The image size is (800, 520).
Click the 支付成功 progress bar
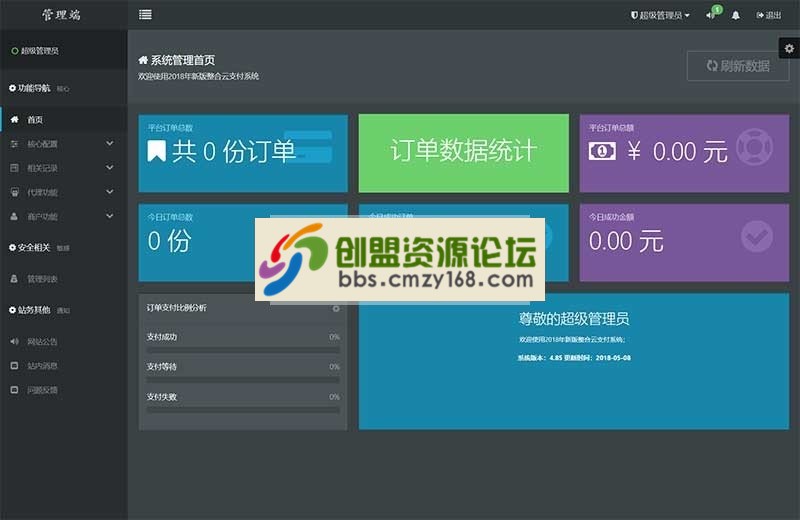point(243,351)
